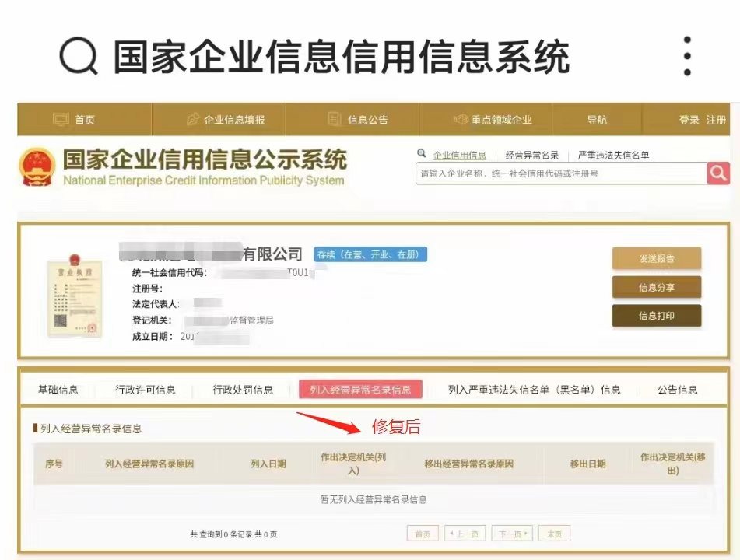Open 信息公告 menu item
The image size is (740, 560).
click(367, 120)
